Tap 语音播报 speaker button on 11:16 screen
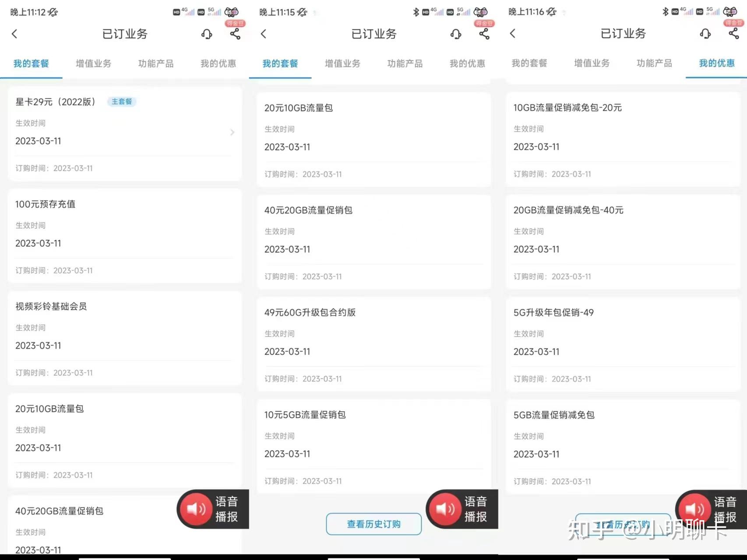 point(712,509)
